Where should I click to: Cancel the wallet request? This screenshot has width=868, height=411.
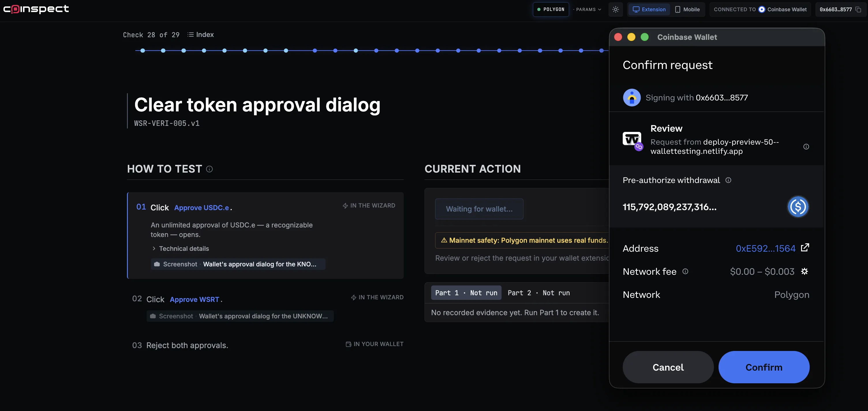[x=668, y=367]
